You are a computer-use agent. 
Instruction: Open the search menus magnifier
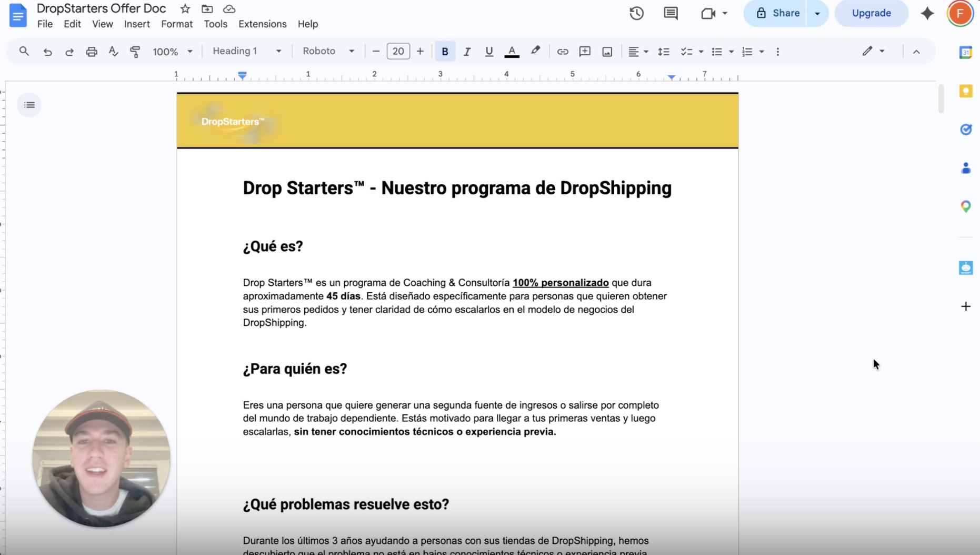tap(24, 51)
